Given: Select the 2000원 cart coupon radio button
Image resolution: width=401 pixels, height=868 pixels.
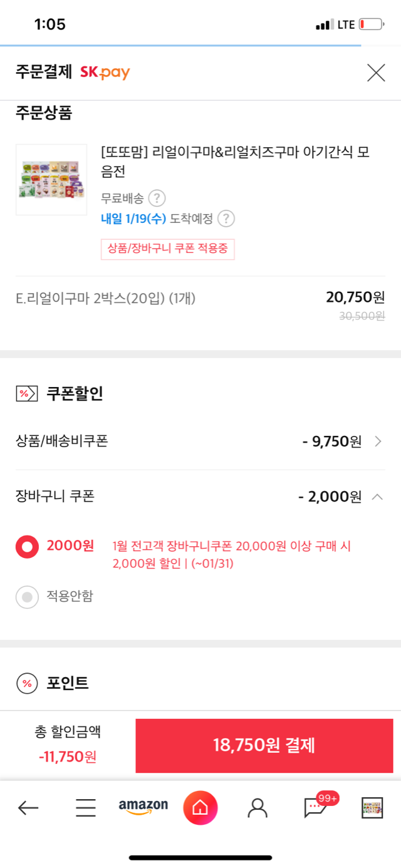Looking at the screenshot, I should 27,547.
